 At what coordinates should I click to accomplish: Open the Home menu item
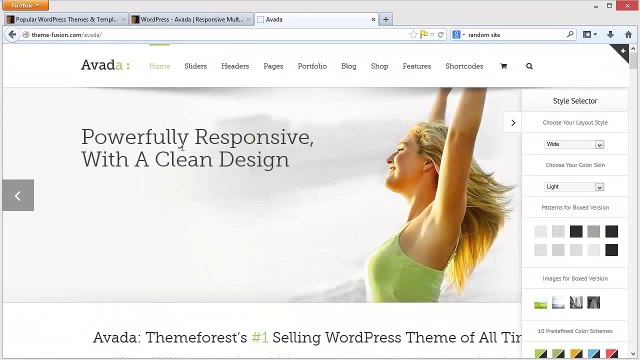160,66
